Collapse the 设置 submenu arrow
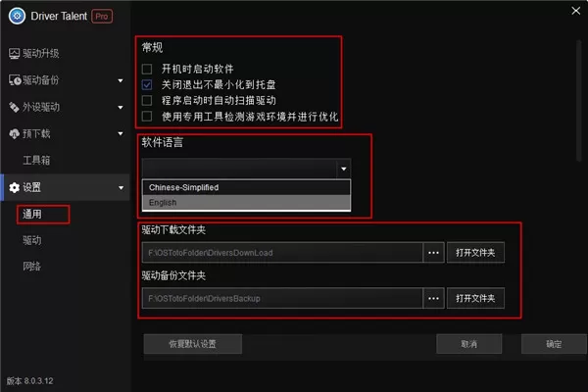Viewport: 588px width, 392px height. pyautogui.click(x=121, y=187)
